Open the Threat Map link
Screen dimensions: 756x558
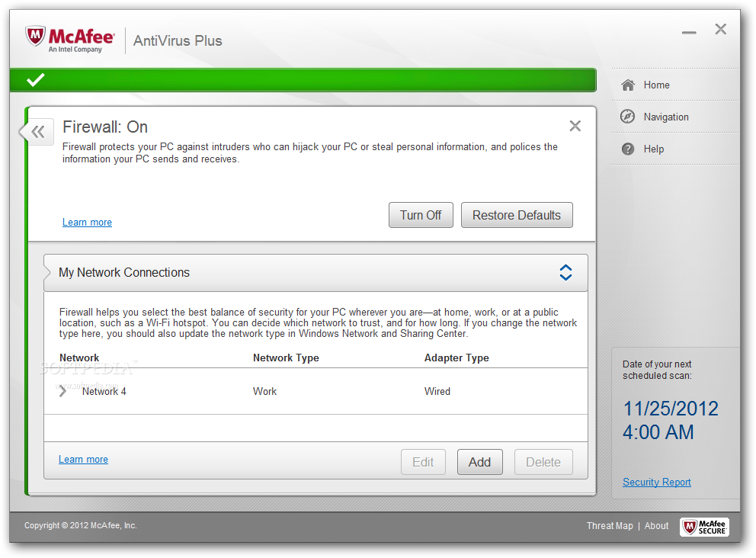click(x=610, y=526)
